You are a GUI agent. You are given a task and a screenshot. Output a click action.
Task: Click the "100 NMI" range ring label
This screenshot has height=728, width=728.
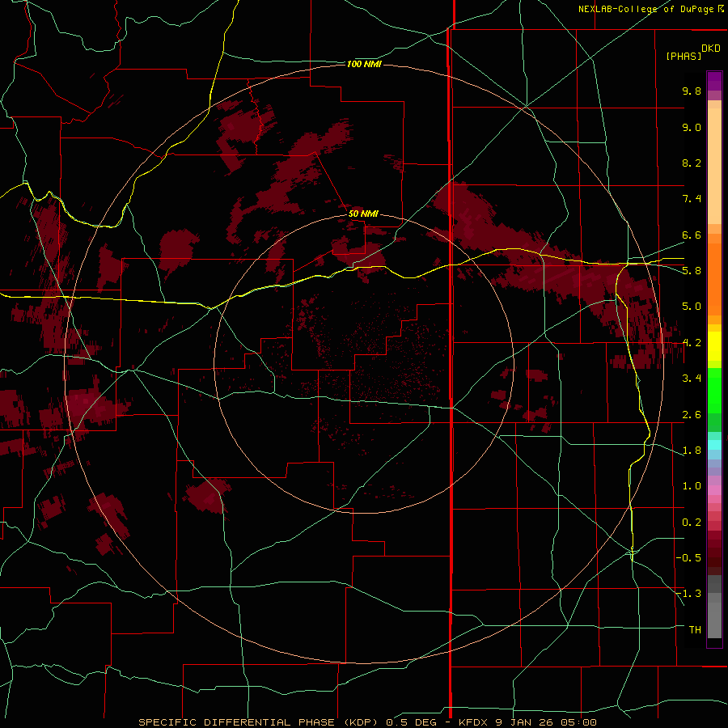pos(364,64)
